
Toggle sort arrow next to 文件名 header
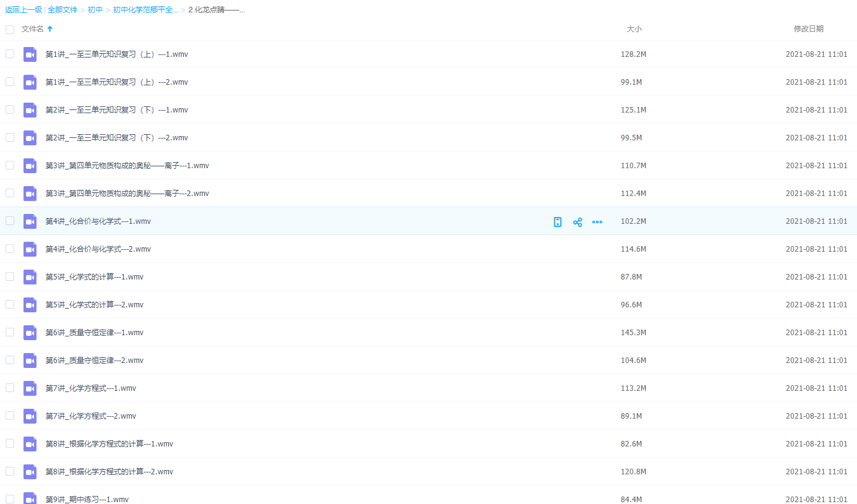pyautogui.click(x=50, y=29)
